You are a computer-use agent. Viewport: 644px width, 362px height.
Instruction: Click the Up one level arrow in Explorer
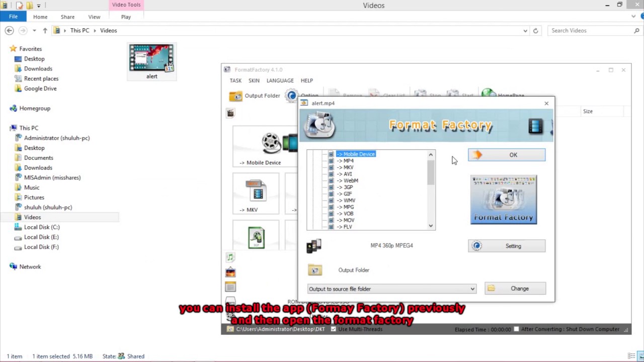pyautogui.click(x=45, y=31)
